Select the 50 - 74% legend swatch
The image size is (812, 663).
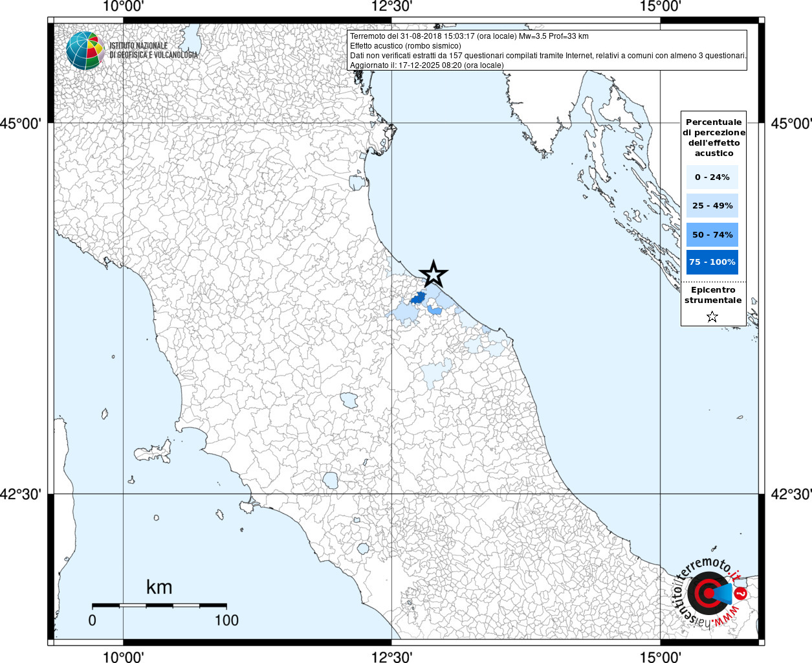(712, 234)
